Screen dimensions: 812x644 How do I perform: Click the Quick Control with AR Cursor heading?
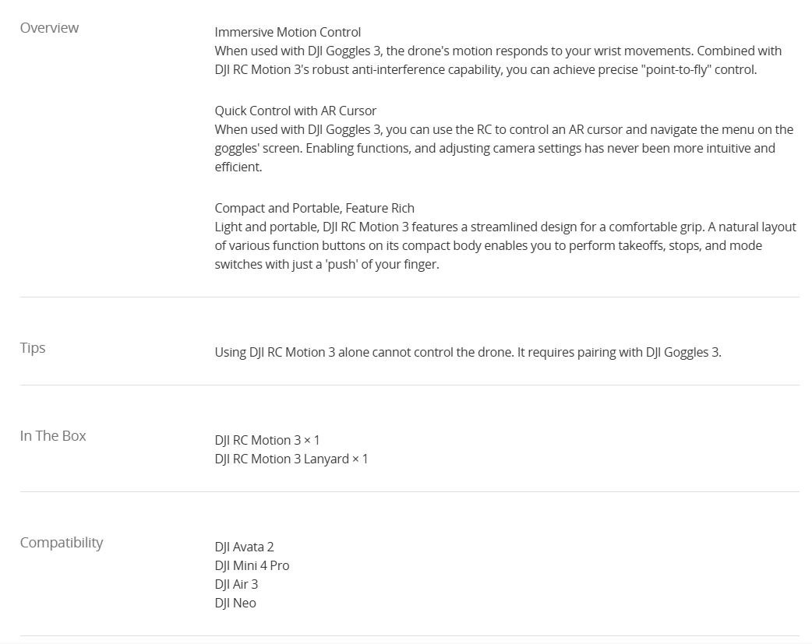pos(295,111)
